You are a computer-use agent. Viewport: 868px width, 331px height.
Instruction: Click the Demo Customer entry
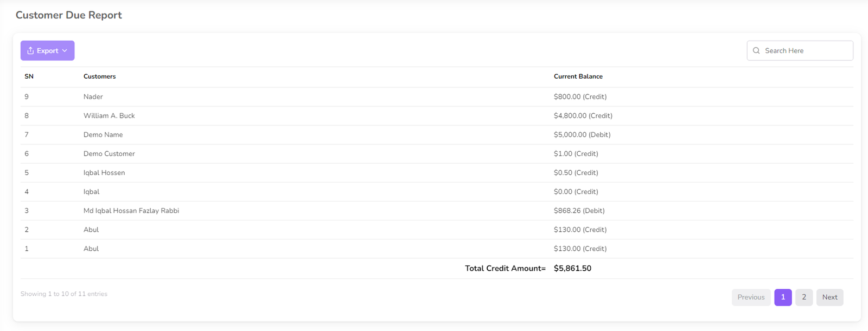click(109, 153)
